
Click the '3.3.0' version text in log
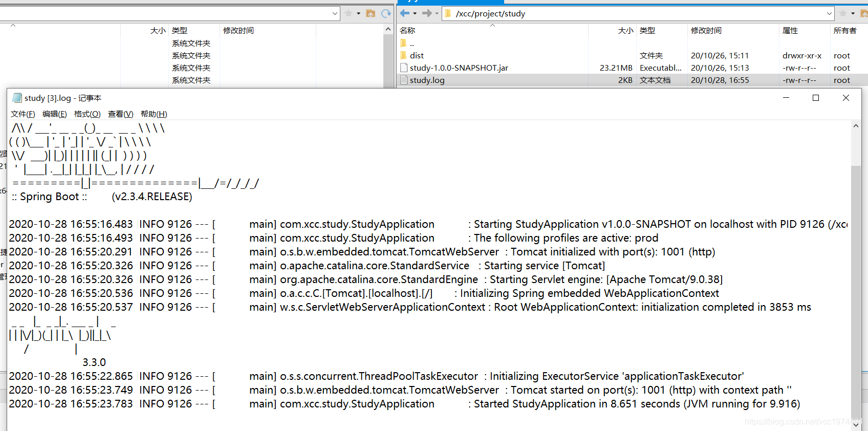pos(94,362)
